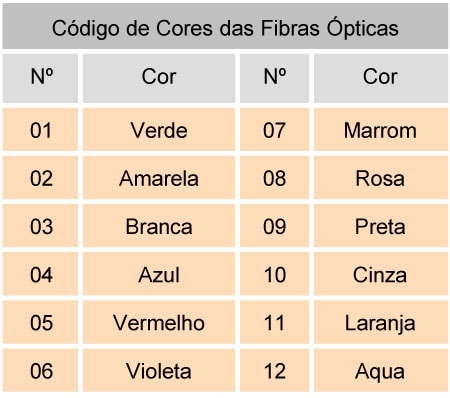Select the Verde color cell
The width and height of the screenshot is (450, 398).
click(x=159, y=130)
